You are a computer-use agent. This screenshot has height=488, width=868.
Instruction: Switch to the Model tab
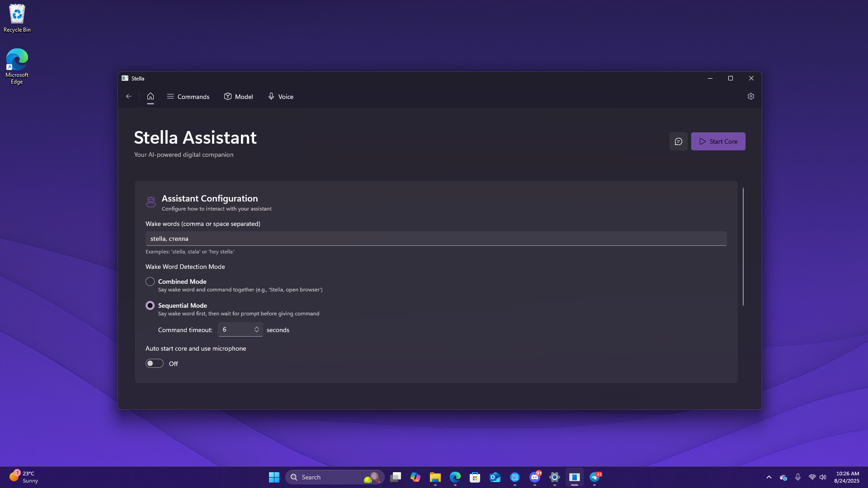(x=238, y=96)
